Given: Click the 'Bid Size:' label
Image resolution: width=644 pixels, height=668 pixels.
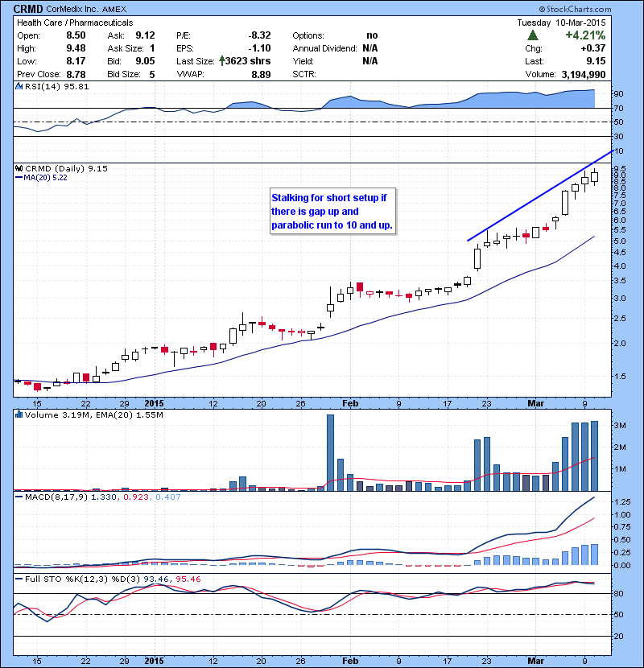Looking at the screenshot, I should tap(124, 75).
